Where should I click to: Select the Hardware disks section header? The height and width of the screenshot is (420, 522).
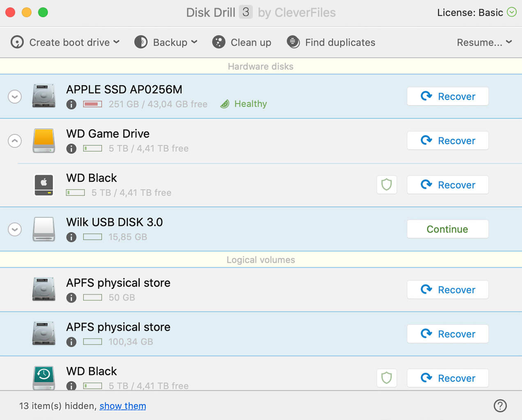[261, 66]
